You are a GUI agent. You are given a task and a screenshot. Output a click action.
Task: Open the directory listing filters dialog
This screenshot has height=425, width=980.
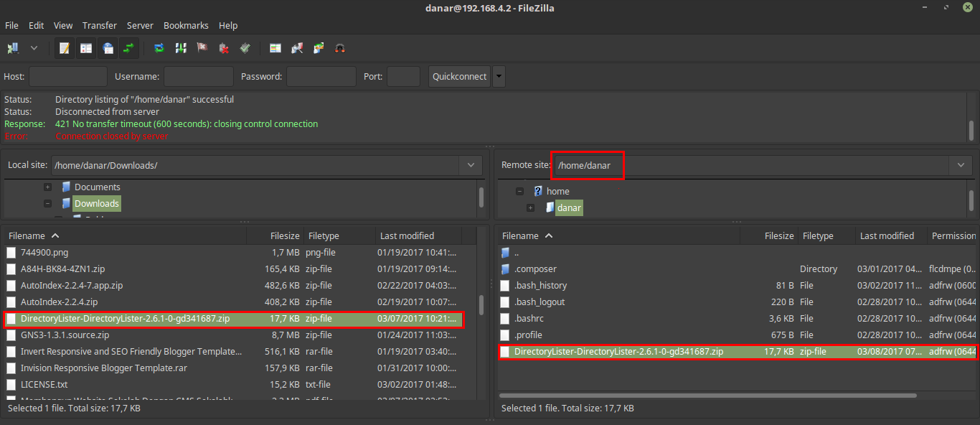click(x=275, y=48)
